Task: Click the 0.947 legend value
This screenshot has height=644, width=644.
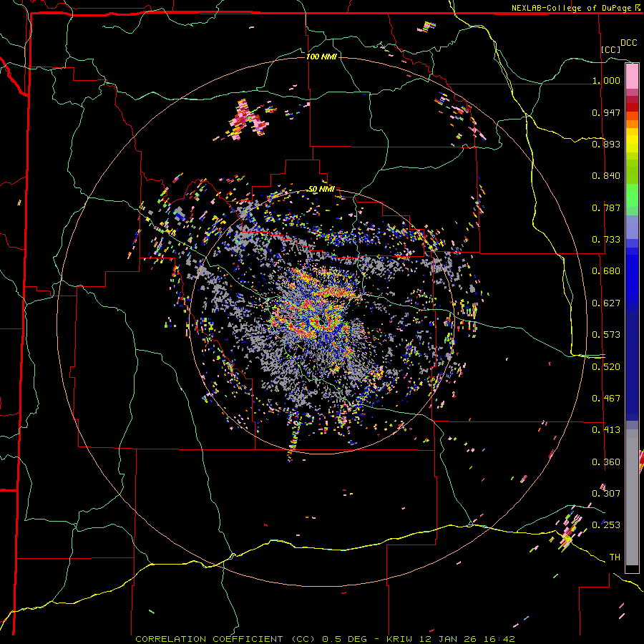Action: click(606, 112)
